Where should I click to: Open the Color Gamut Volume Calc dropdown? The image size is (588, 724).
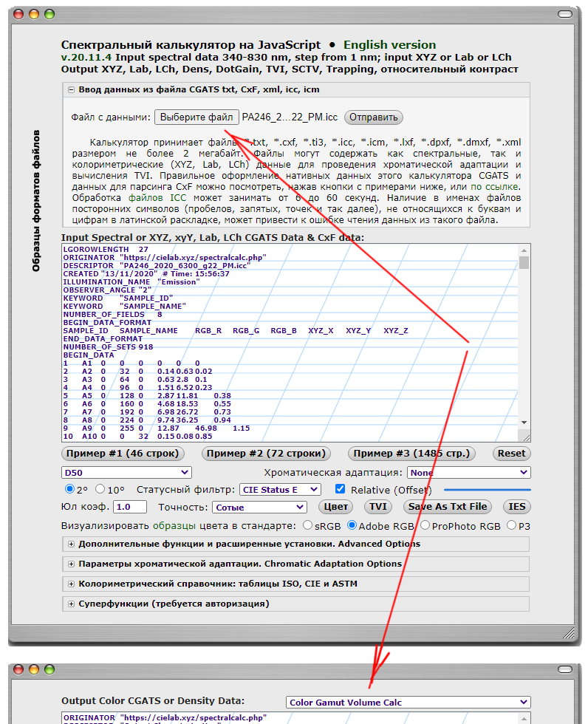[x=408, y=703]
